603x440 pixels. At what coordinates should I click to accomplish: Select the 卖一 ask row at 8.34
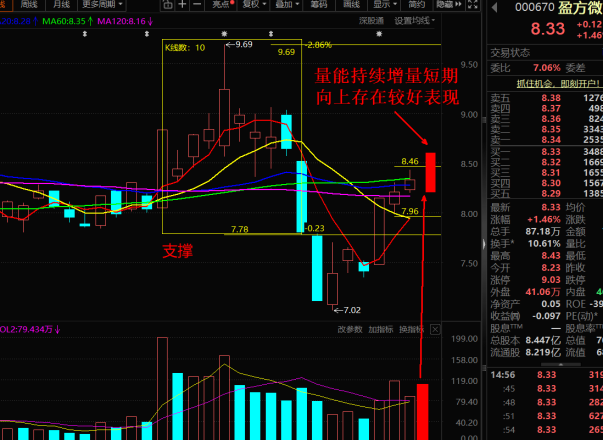[546, 139]
